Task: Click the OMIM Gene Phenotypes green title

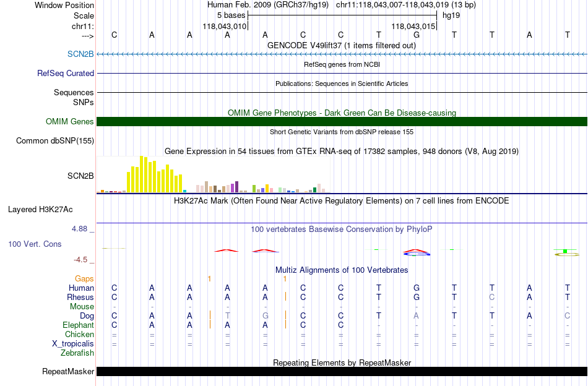Action: tap(342, 113)
